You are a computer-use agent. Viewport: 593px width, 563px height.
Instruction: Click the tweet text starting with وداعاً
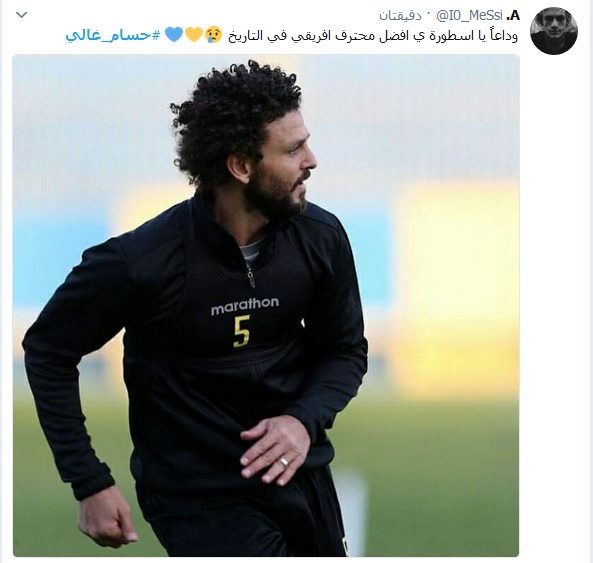pos(373,36)
